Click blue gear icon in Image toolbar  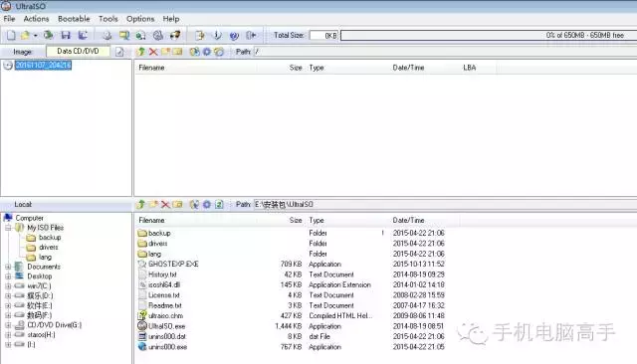pos(207,52)
